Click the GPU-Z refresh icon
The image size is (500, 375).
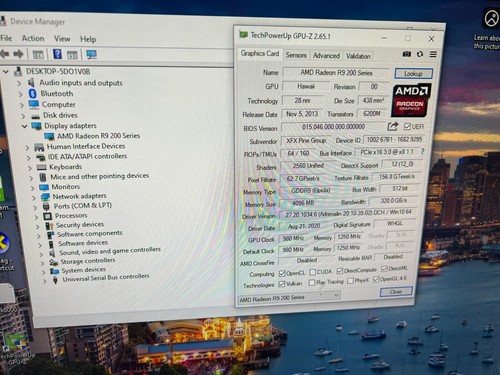coord(420,54)
